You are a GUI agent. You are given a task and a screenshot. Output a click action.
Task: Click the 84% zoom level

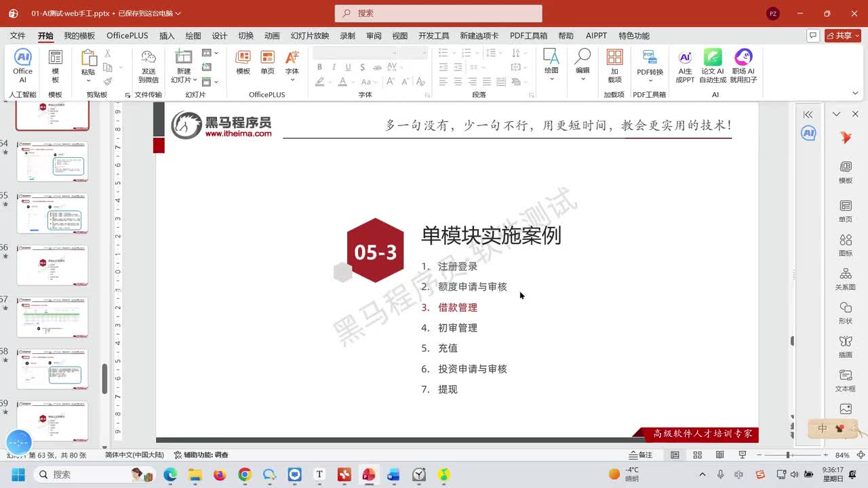click(x=842, y=455)
